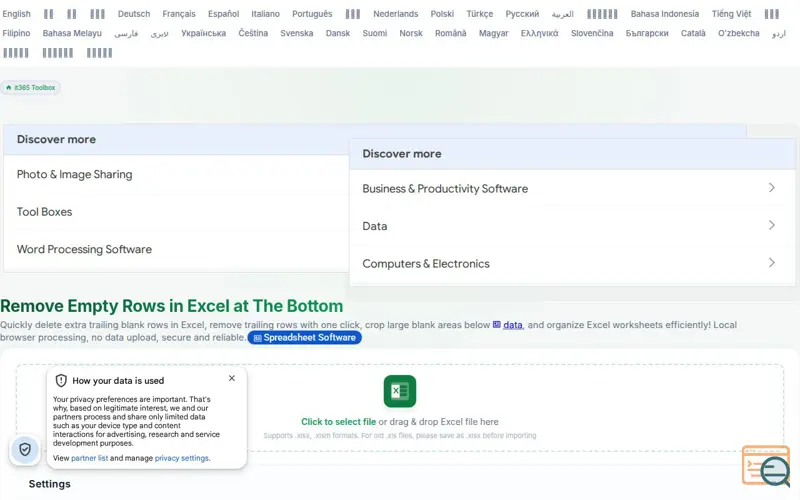Switch language to Slovenčina
Viewport: 800px width, 500px height.
coord(592,33)
